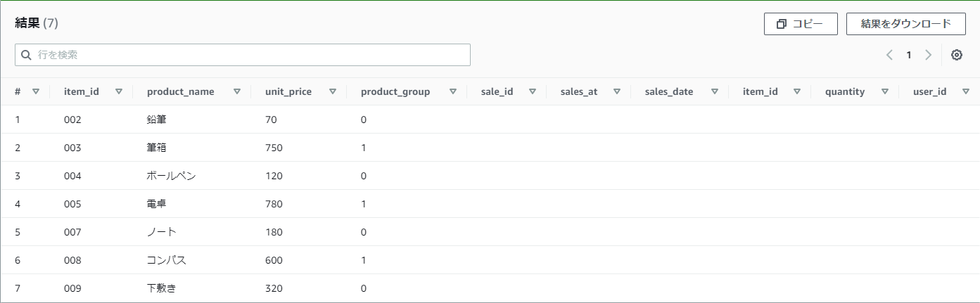Sort results by first item_id column arrow
The width and height of the screenshot is (980, 303).
tap(119, 91)
